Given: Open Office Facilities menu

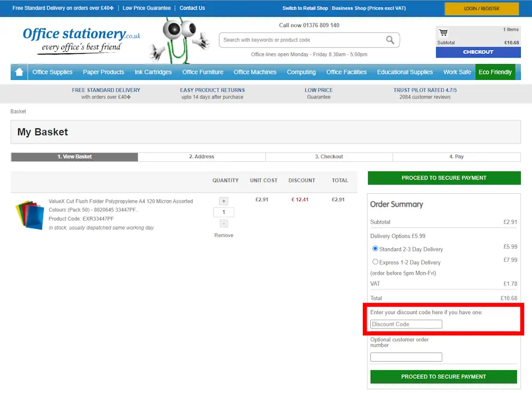Looking at the screenshot, I should tap(346, 72).
